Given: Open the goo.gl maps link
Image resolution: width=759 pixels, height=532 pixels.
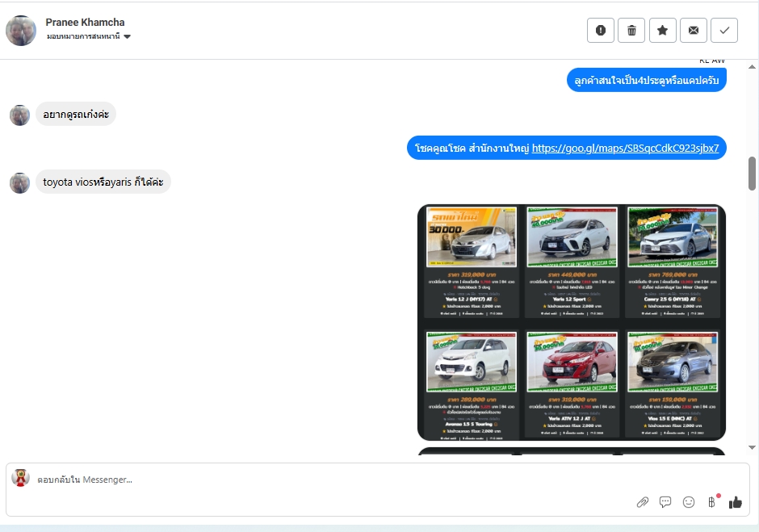Looking at the screenshot, I should [625, 148].
